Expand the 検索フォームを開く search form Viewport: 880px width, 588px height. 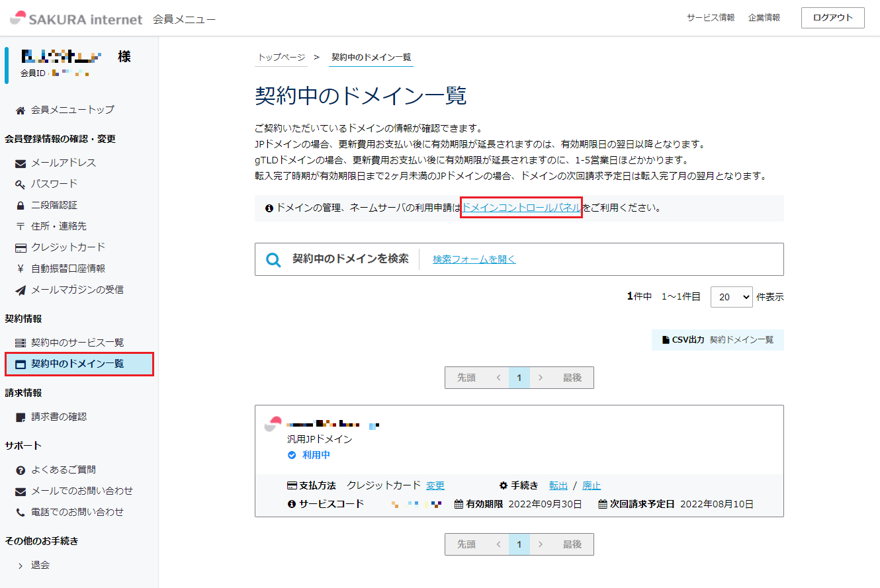point(474,259)
